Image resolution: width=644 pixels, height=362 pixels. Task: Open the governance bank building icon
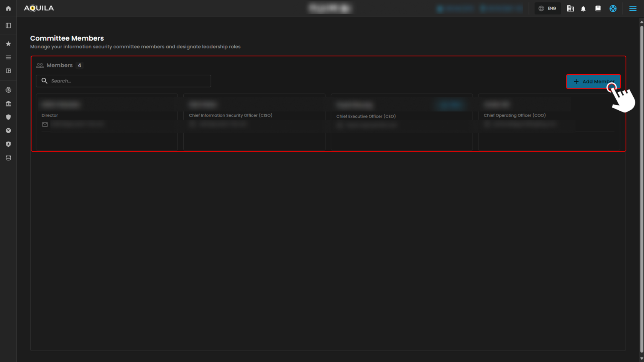8,104
